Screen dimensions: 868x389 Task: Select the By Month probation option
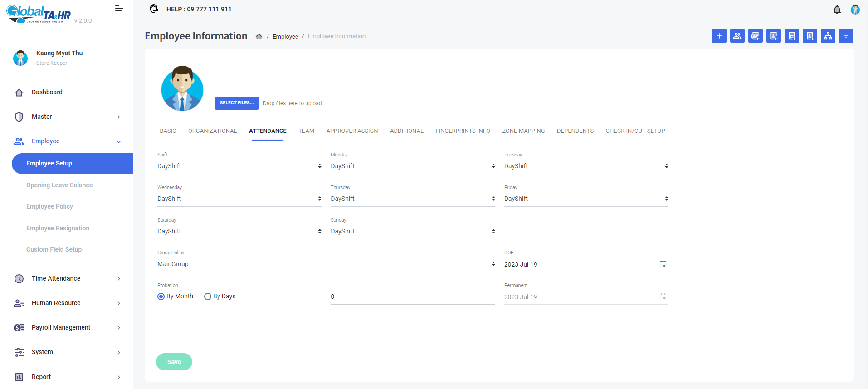pyautogui.click(x=161, y=297)
